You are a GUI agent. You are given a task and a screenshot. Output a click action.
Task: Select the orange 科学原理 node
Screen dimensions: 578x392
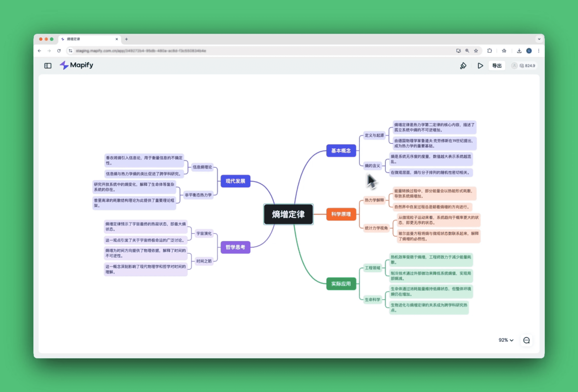point(341,214)
